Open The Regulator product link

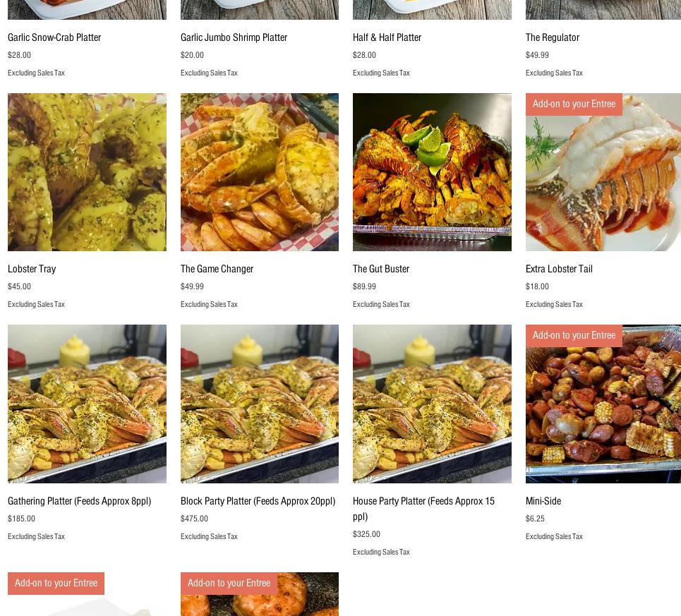click(x=553, y=37)
